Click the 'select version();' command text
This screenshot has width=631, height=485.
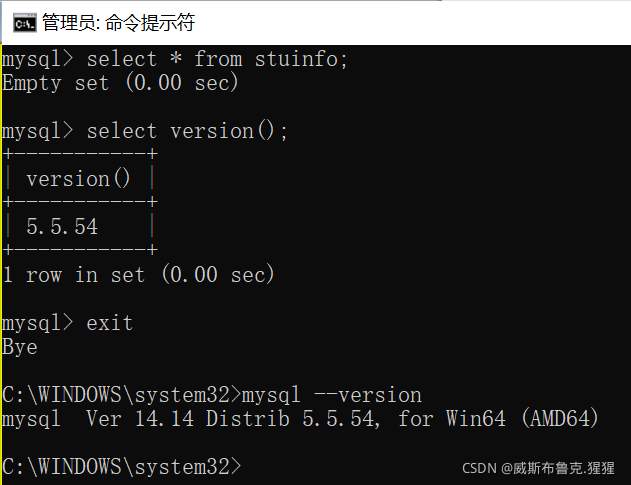[187, 131]
